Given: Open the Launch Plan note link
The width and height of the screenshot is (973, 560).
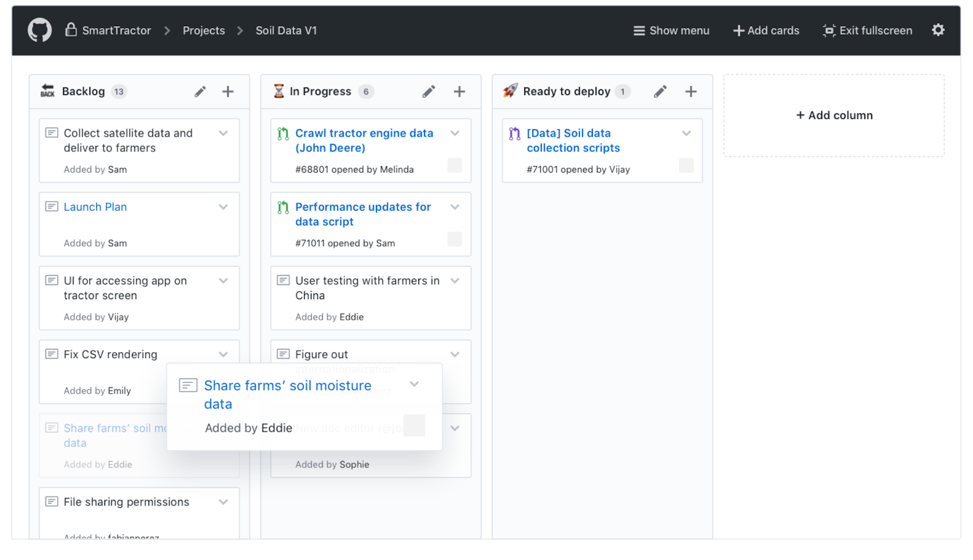Looking at the screenshot, I should tap(95, 207).
